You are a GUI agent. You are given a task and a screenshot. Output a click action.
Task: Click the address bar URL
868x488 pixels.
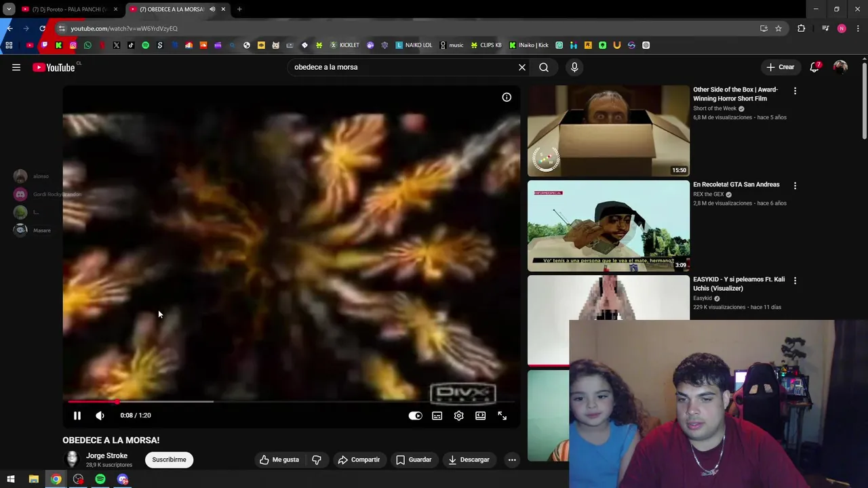(124, 28)
